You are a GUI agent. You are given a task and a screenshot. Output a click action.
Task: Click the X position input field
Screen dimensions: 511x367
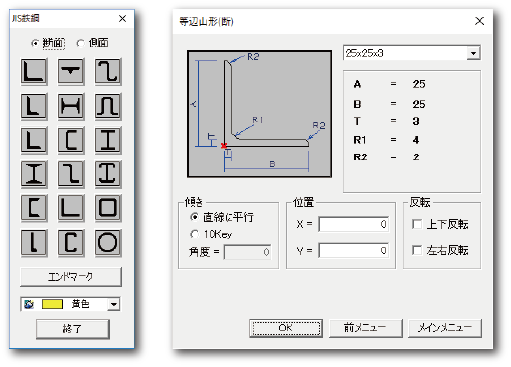[354, 224]
